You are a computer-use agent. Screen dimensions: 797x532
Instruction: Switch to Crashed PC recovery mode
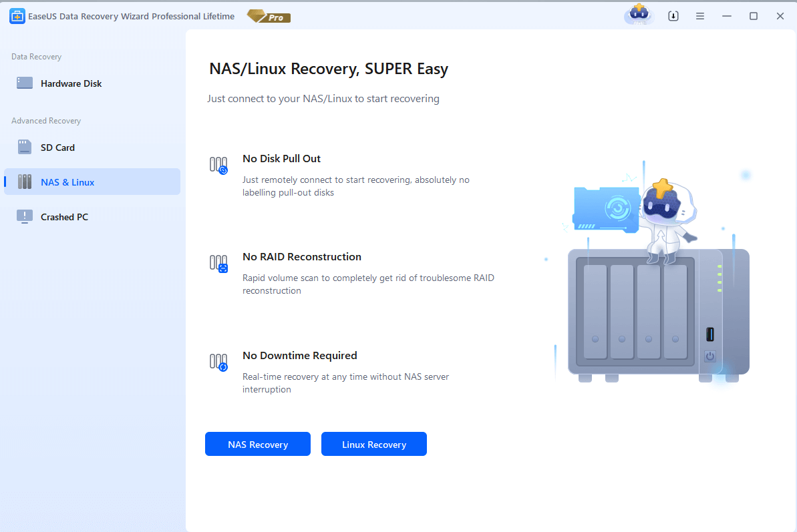pos(65,216)
